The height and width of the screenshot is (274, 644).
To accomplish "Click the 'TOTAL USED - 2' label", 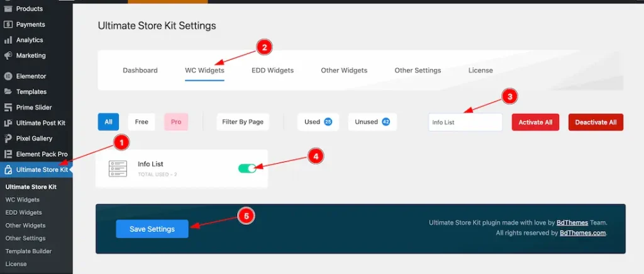I will pos(157,174).
